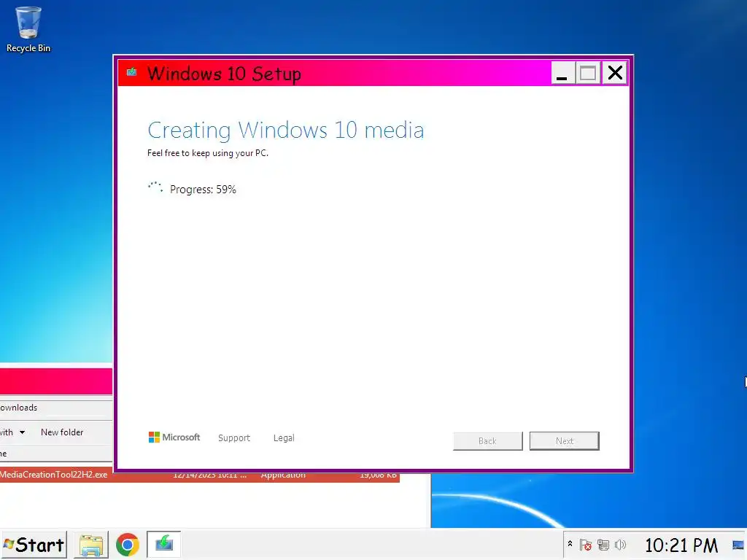Viewport: 747px width, 560px height.
Task: Click the spinning progress indicator dots
Action: click(155, 187)
